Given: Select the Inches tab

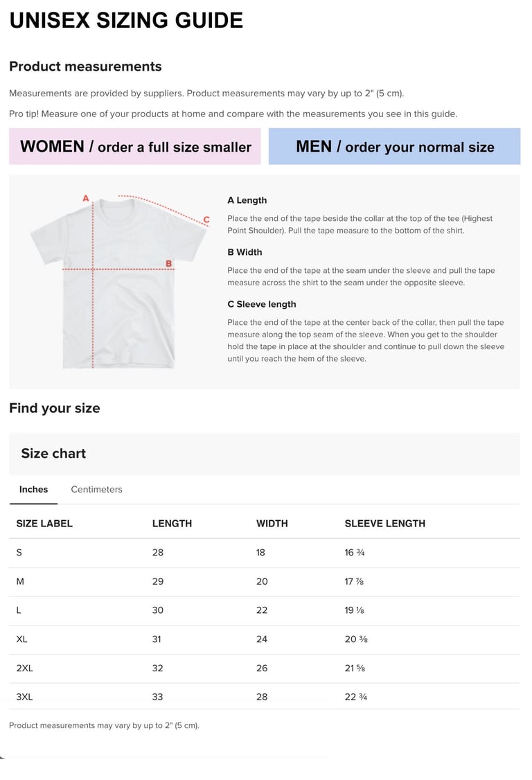Looking at the screenshot, I should (33, 489).
